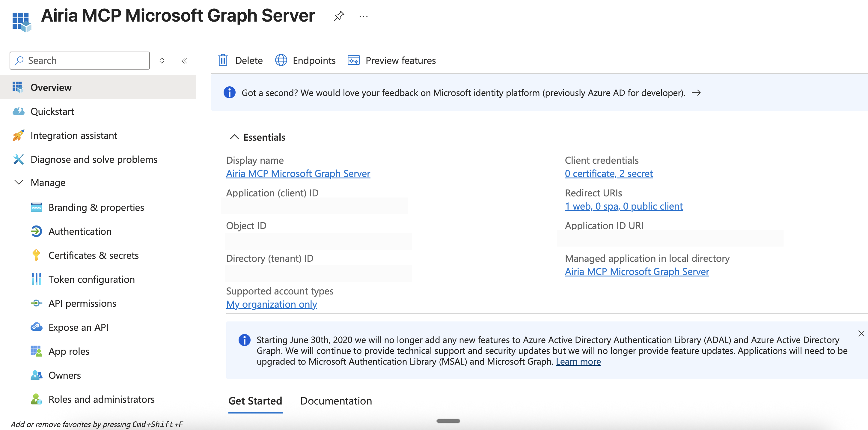Screen dimensions: 868x430
Task: Collapse the left sidebar with double chevron
Action: (x=184, y=61)
